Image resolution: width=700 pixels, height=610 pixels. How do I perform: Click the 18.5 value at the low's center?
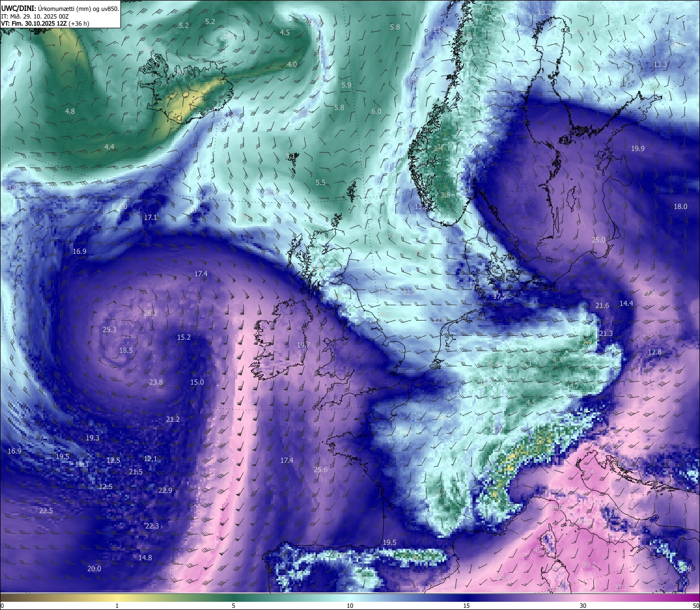pos(126,350)
